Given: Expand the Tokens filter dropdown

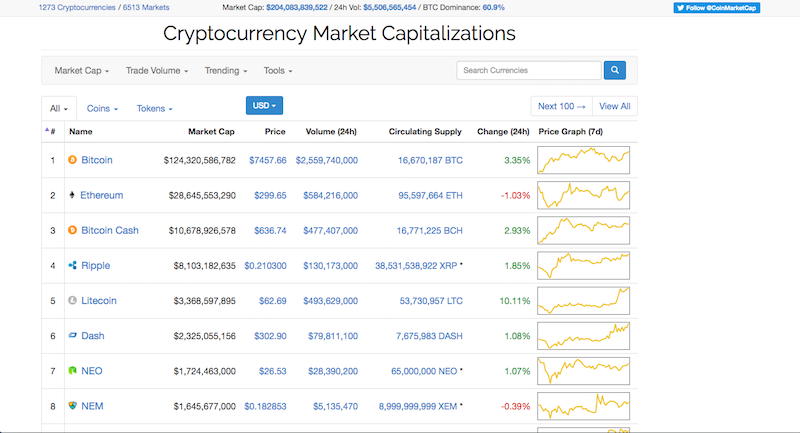Looking at the screenshot, I should pyautogui.click(x=155, y=109).
